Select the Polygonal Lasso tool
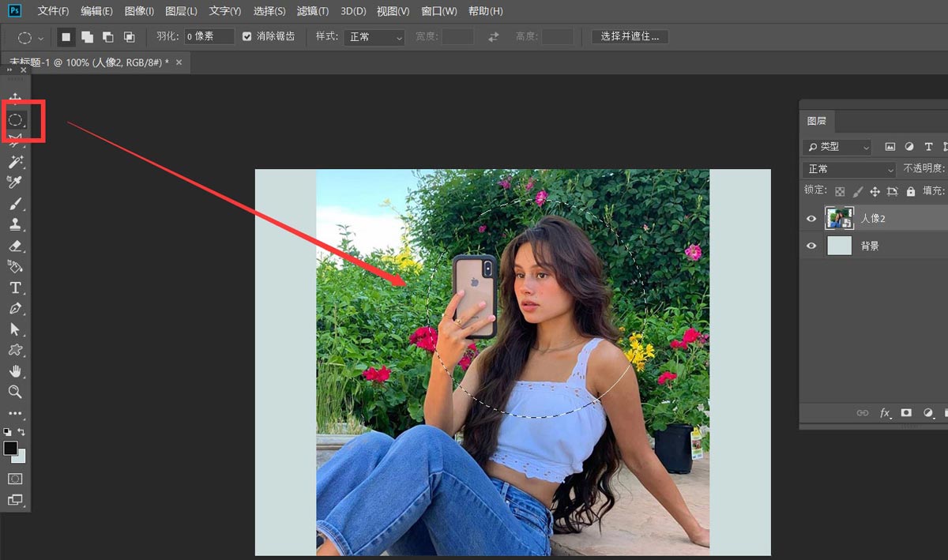 click(x=15, y=141)
